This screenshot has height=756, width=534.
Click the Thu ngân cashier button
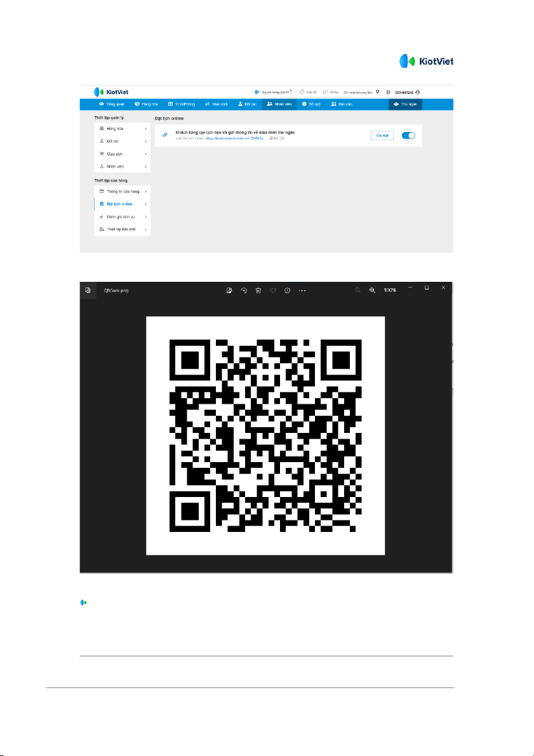click(405, 104)
